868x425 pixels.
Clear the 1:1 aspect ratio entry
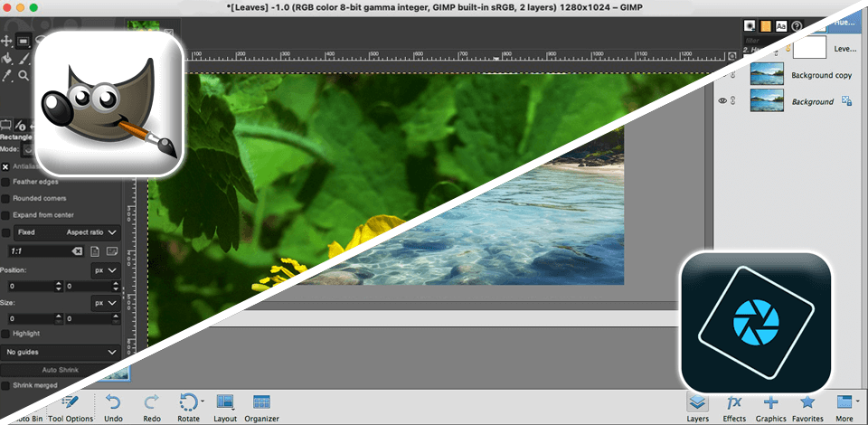click(77, 251)
